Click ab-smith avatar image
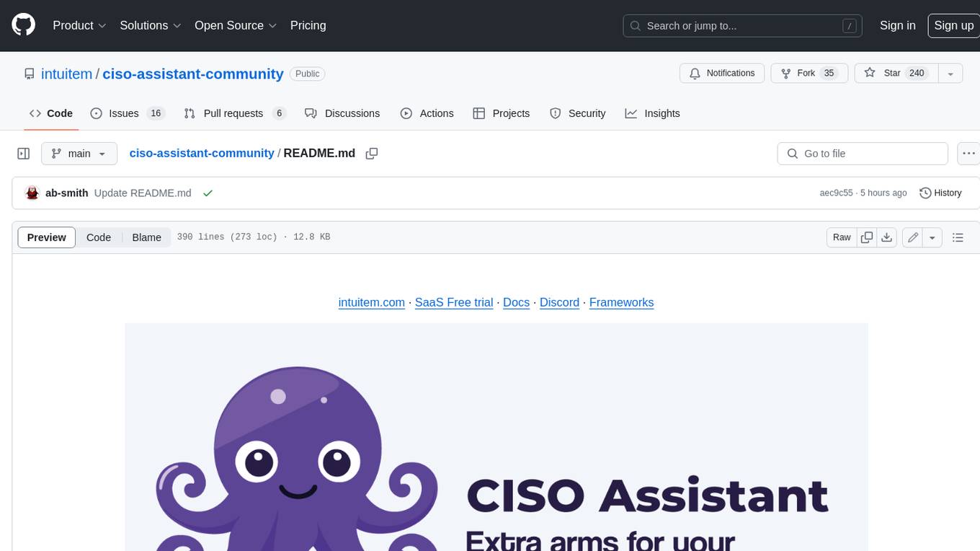The image size is (980, 551). (32, 193)
